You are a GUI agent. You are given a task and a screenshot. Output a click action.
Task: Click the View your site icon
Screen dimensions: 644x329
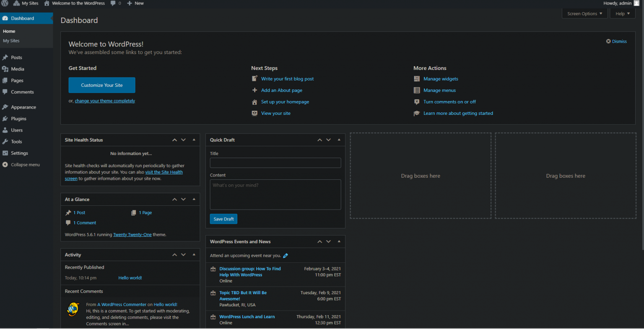(254, 113)
